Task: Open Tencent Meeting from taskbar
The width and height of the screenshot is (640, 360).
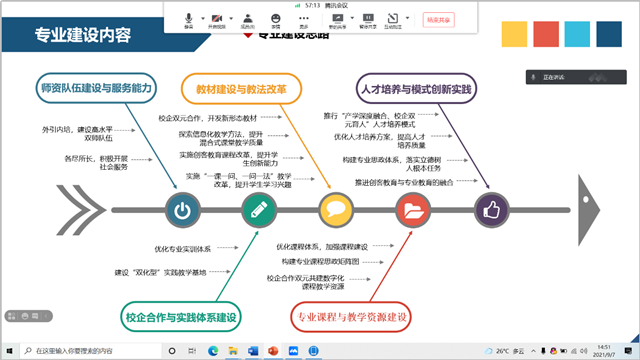Action: 293,351
